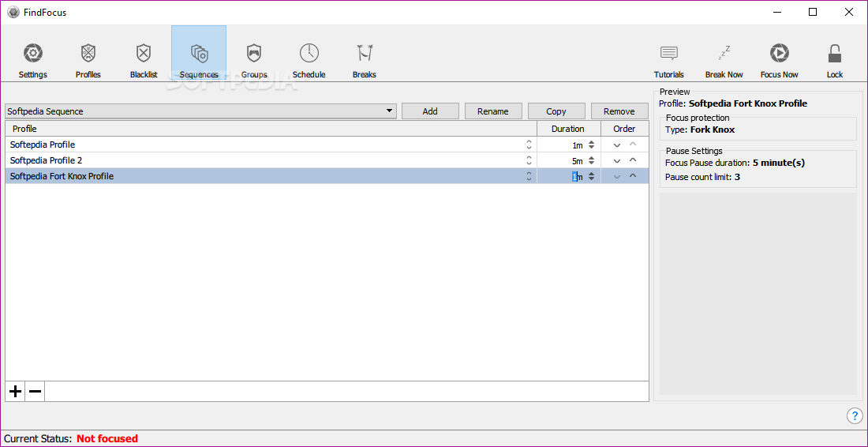Click the 'Pause count limit: 3' text
This screenshot has width=868, height=447.
pos(702,177)
